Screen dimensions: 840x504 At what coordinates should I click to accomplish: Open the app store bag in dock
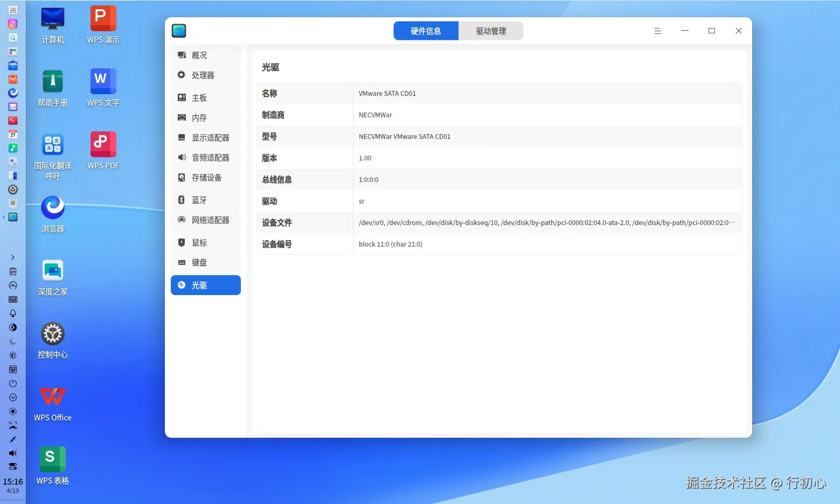[13, 79]
